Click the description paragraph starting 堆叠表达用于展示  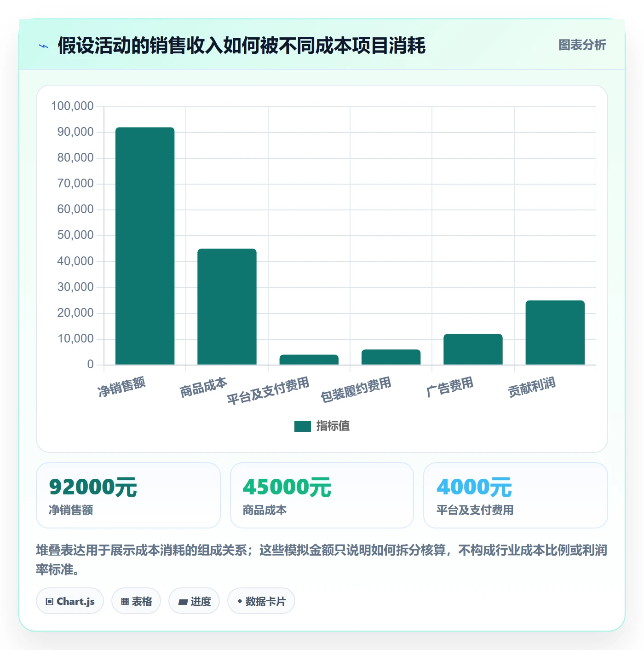click(322, 560)
